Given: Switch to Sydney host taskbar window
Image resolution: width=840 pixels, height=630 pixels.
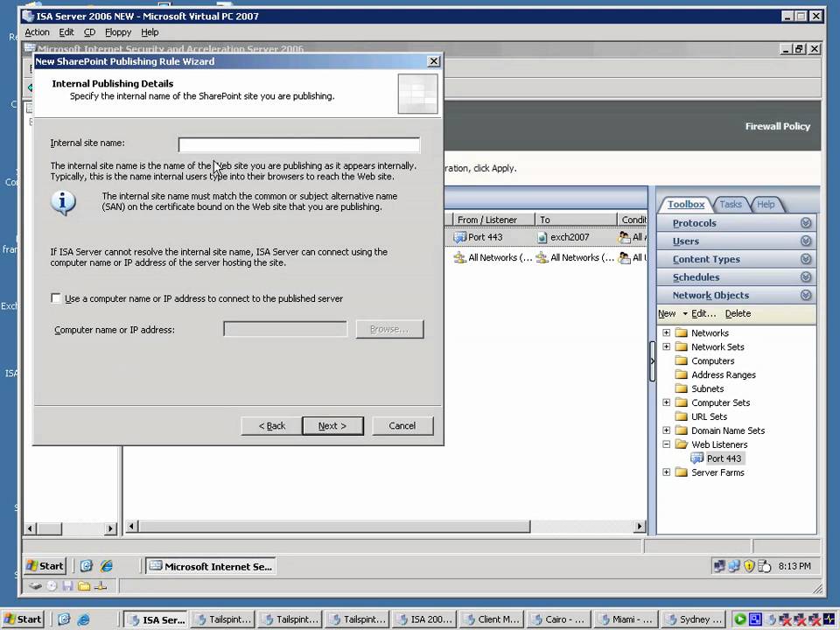Looking at the screenshot, I should [x=693, y=619].
